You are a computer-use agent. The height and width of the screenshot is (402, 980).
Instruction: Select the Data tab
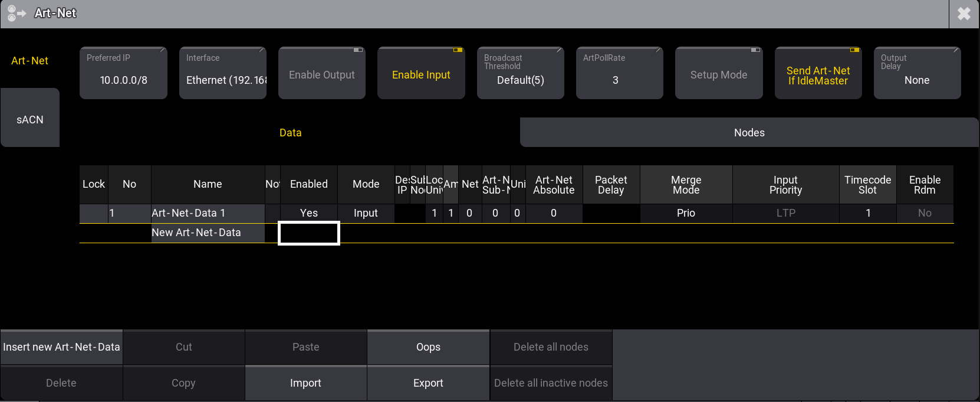pos(290,133)
